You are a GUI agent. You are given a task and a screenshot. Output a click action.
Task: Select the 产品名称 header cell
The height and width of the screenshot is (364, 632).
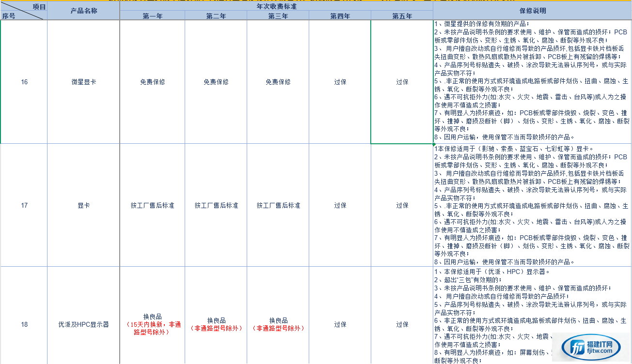(x=83, y=11)
